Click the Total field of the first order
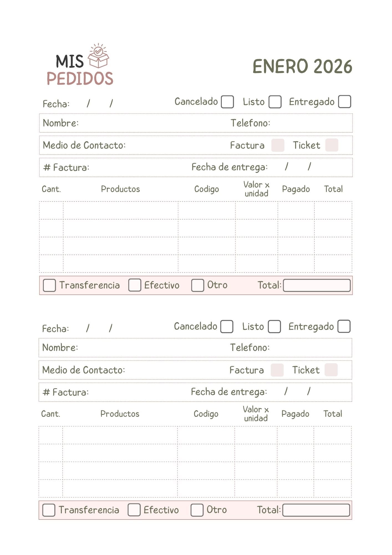This screenshot has width=392, height=555. coord(317,286)
